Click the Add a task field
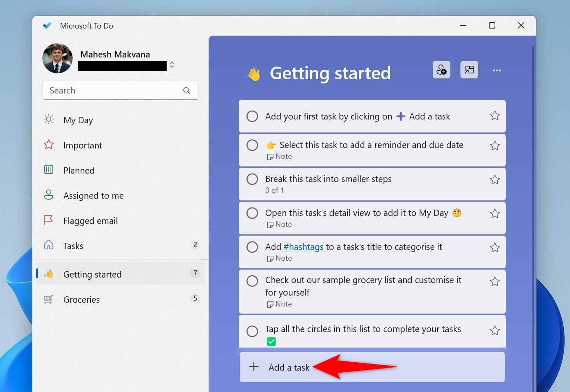This screenshot has height=392, width=570. pyautogui.click(x=372, y=367)
